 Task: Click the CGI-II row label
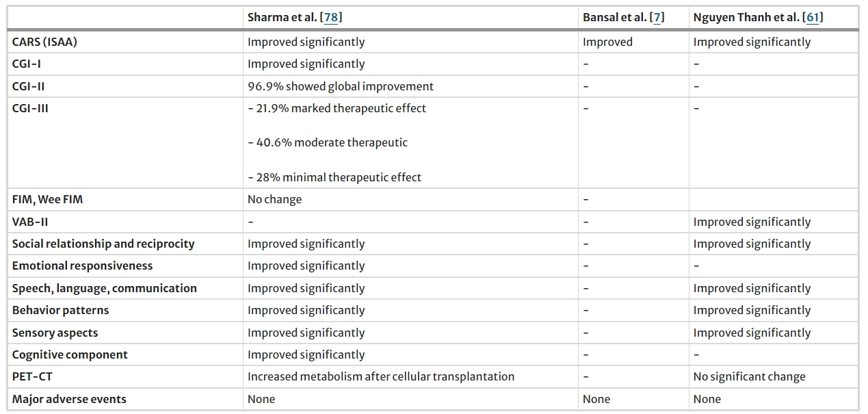pos(28,86)
